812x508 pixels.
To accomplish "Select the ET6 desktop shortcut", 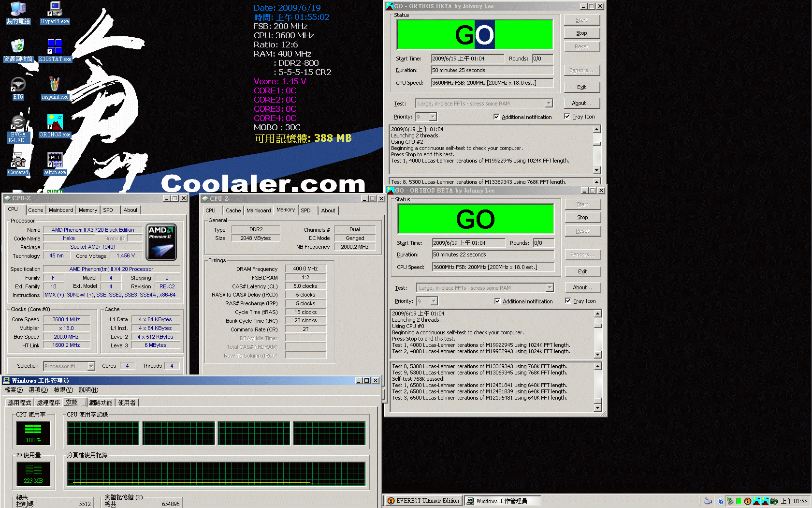I will coord(18,89).
